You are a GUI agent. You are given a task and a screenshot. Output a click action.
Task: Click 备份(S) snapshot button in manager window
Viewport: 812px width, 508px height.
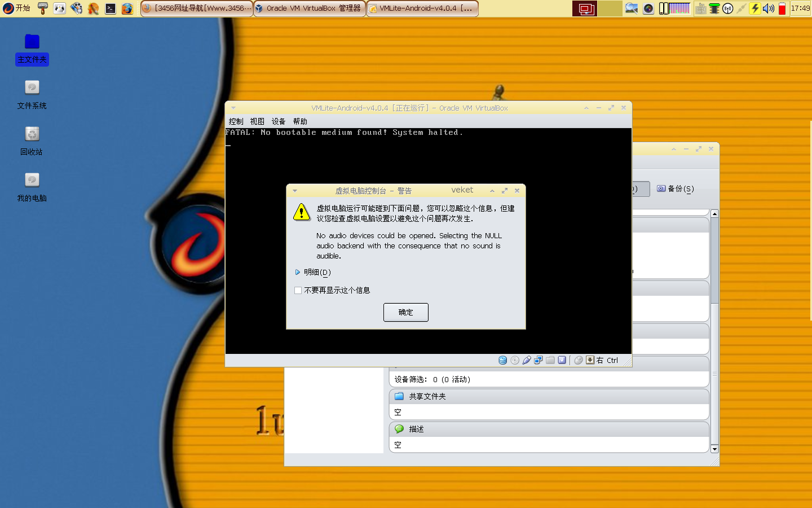[x=675, y=189]
